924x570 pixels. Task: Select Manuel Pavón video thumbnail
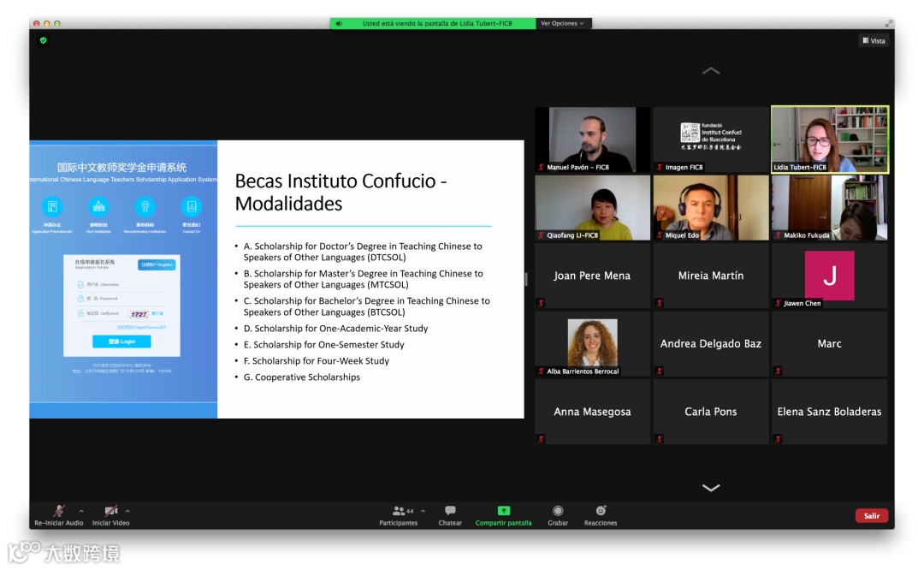pos(592,140)
